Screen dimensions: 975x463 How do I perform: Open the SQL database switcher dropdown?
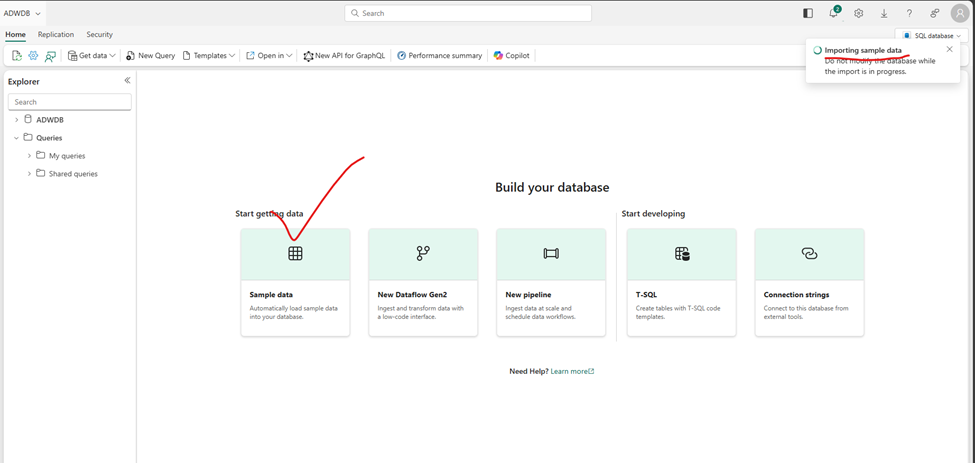[932, 36]
